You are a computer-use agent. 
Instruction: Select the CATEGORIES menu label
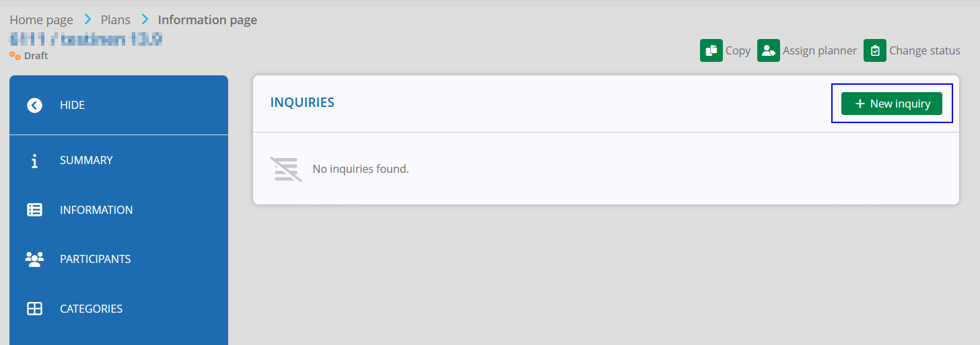point(92,309)
